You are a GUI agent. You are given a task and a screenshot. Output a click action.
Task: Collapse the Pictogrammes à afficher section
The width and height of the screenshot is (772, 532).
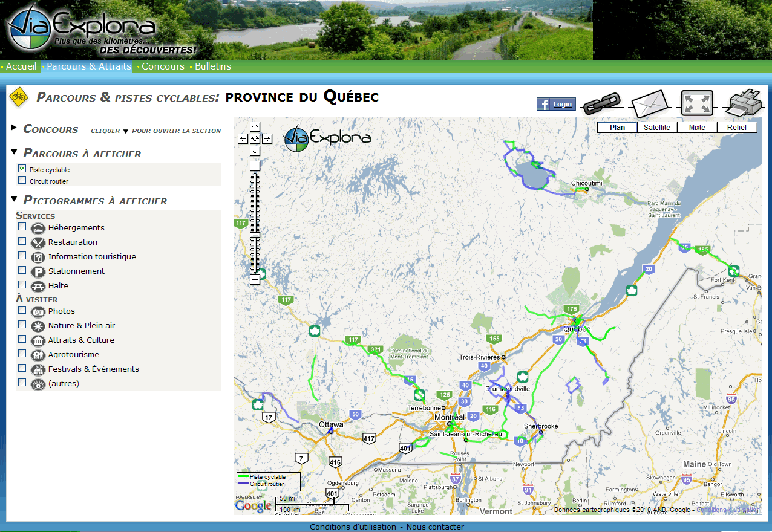13,200
